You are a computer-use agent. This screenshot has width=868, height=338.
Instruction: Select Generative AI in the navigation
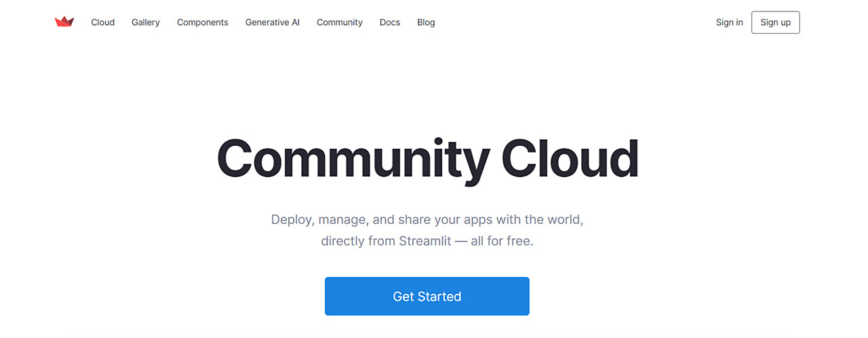coord(273,22)
